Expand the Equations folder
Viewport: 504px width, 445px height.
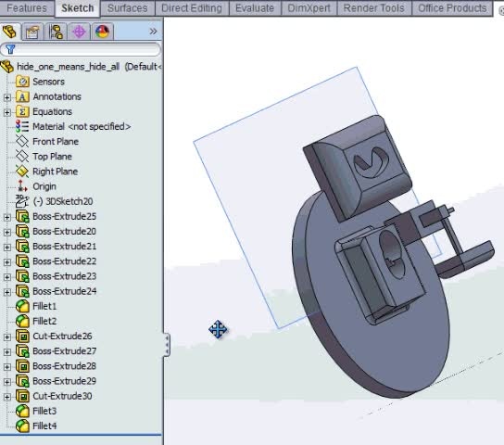[7, 112]
